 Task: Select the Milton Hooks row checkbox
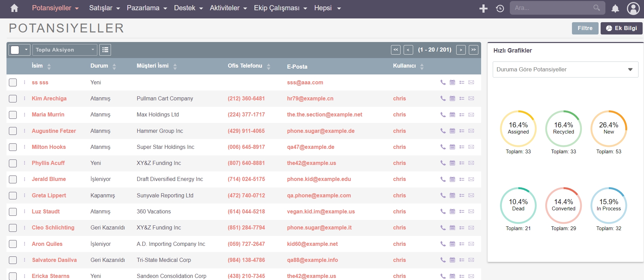pos(13,147)
